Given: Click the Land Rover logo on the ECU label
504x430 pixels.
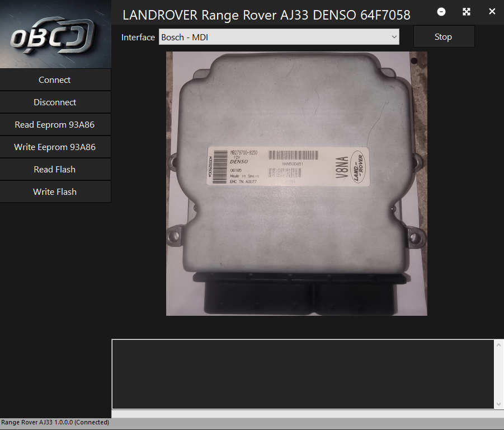Looking at the screenshot, I should [360, 167].
